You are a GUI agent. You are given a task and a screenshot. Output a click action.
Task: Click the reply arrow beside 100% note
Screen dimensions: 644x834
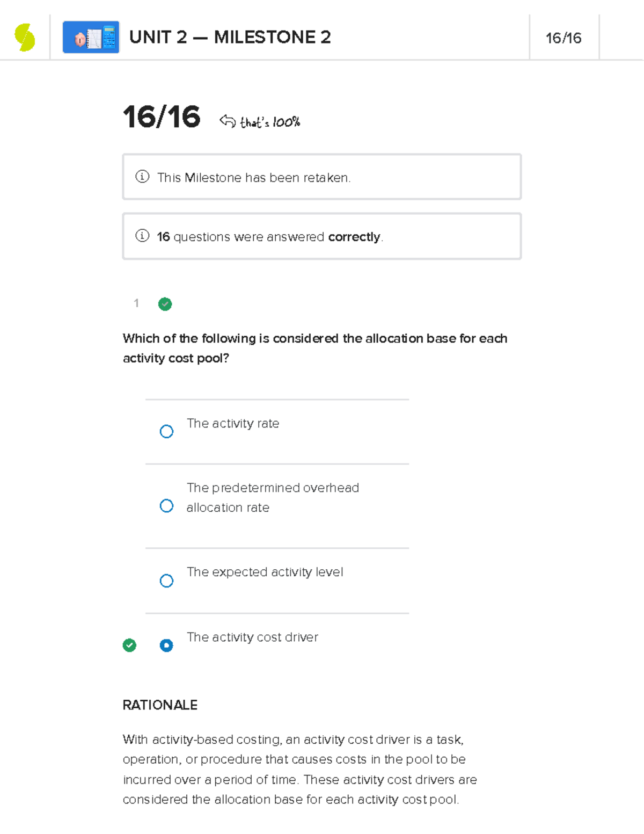228,121
